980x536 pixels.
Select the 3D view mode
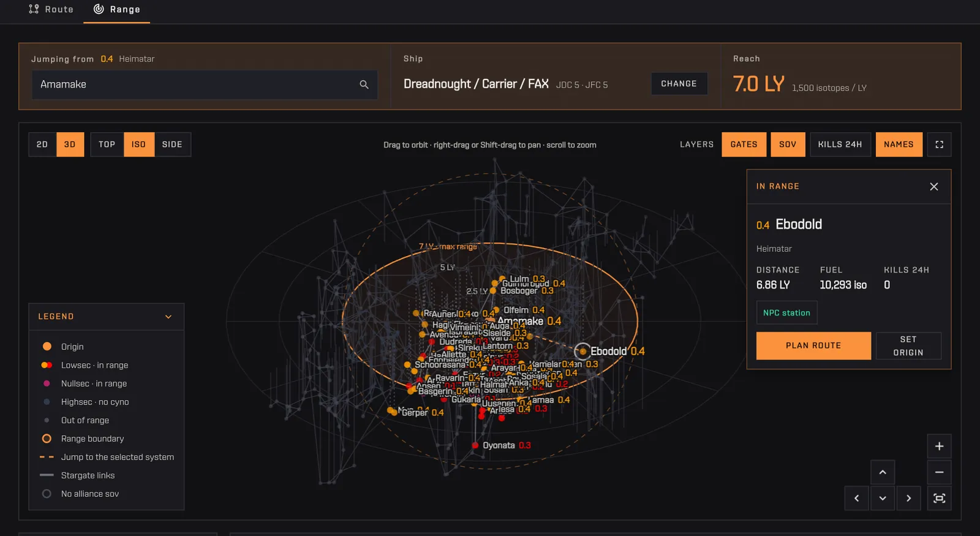(70, 145)
